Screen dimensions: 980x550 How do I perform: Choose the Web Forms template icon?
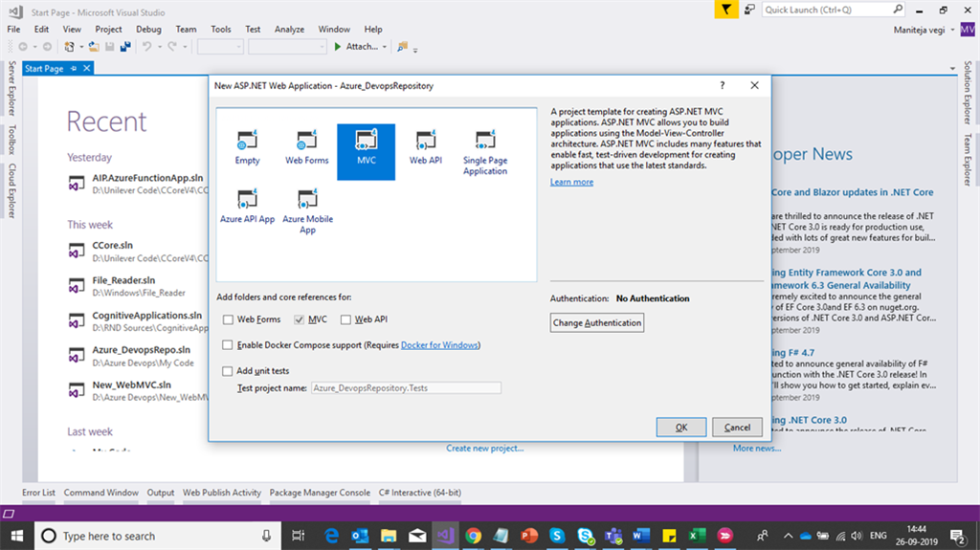pos(306,140)
